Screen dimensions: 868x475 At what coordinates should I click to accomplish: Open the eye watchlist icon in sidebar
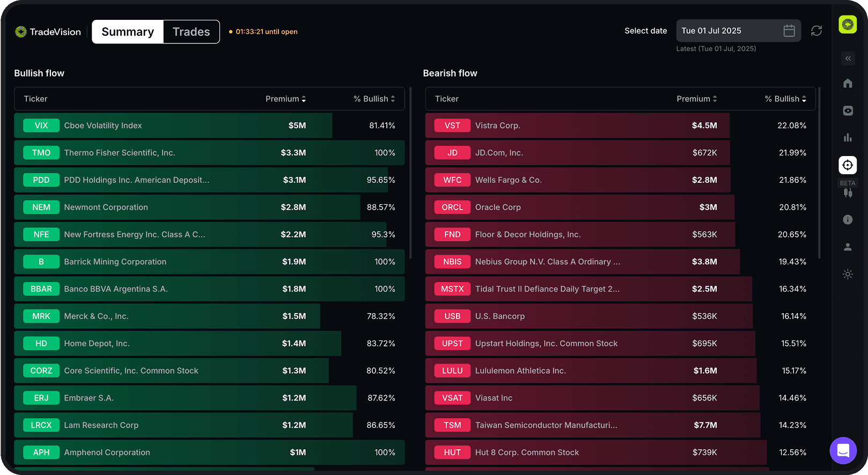[x=848, y=110]
